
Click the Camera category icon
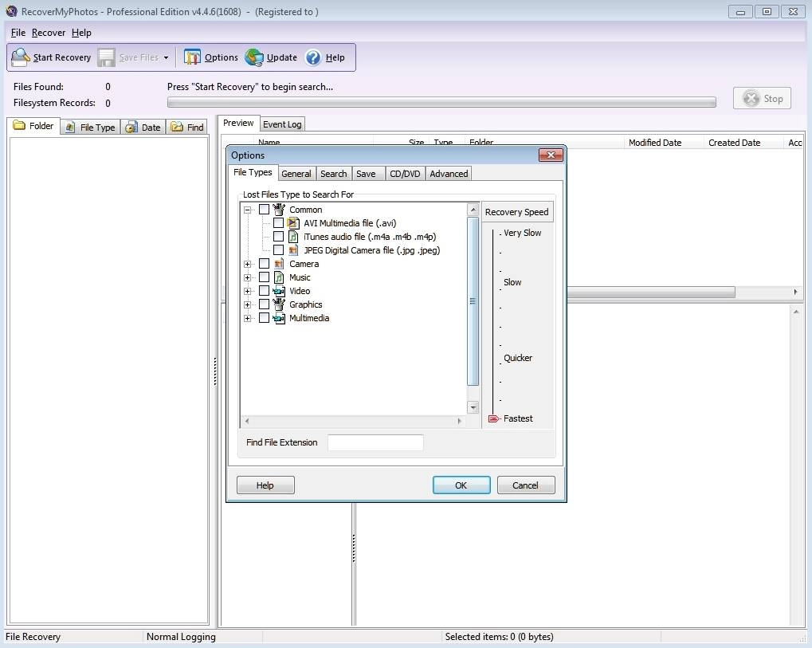tap(279, 264)
